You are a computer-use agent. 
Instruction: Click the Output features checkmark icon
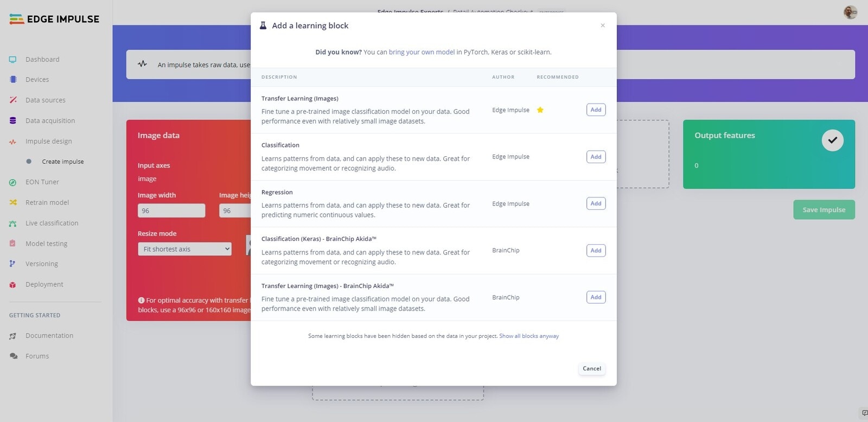pyautogui.click(x=832, y=140)
